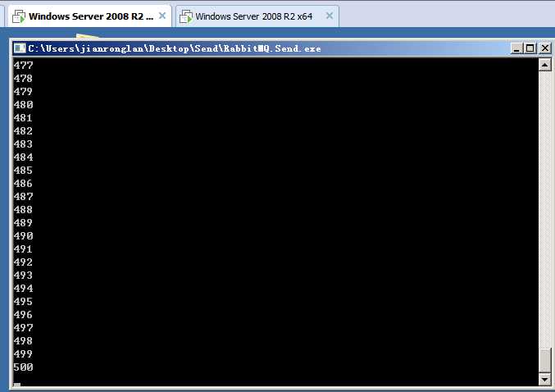Screen dimensions: 555x392
Task: Click the output line 478
Action: tap(23, 79)
